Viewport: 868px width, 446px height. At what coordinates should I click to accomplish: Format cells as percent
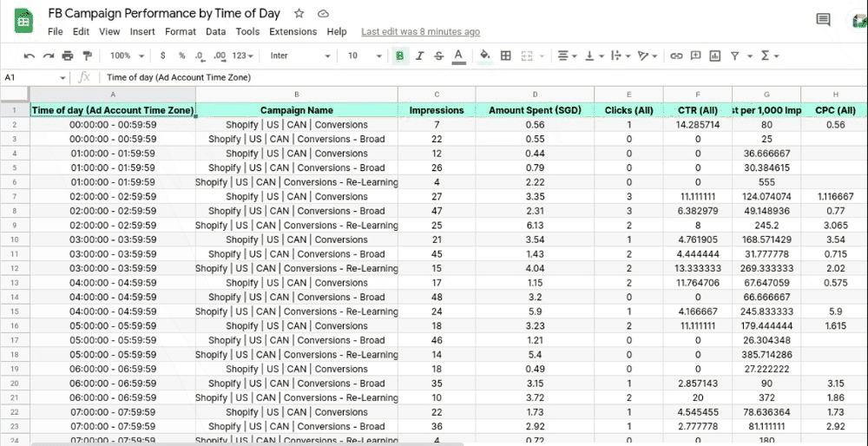click(x=181, y=56)
